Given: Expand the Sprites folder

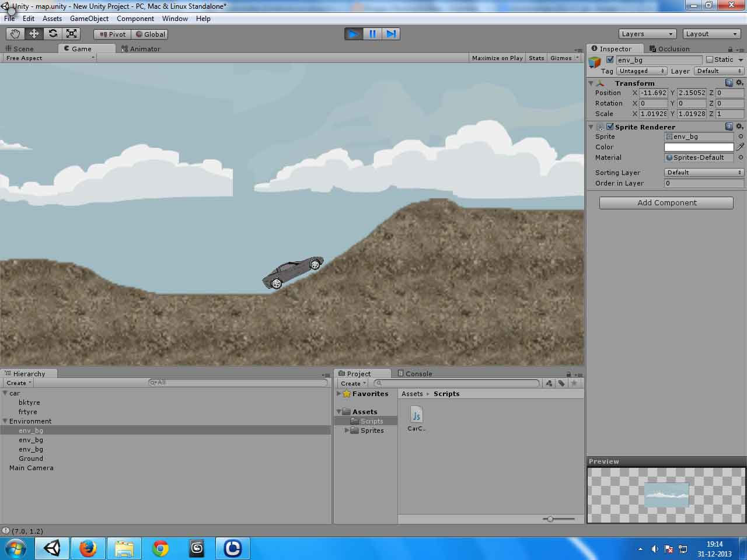Looking at the screenshot, I should tap(347, 430).
